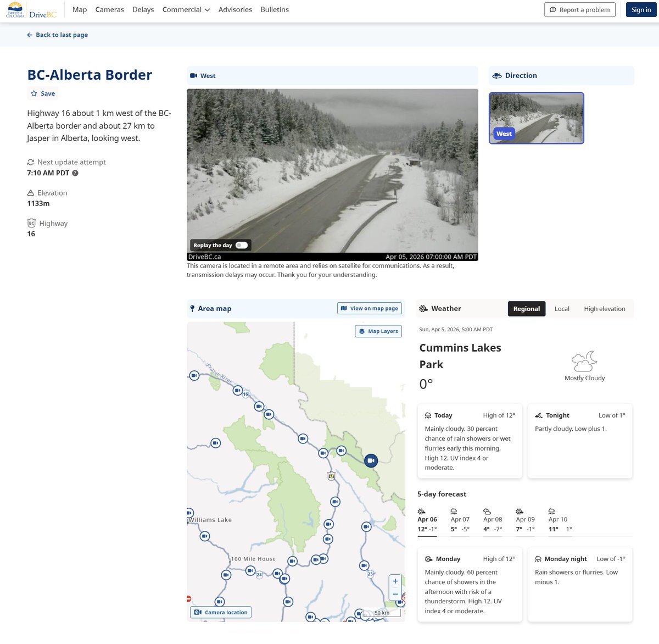Click the star icon to save this camera

34,93
